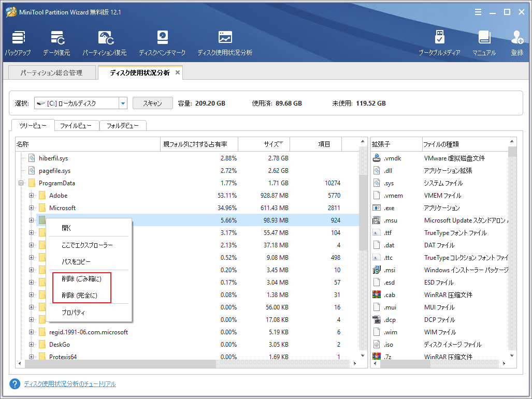Switch to the パーティション総合管理 tab
Viewport: 532px width, 399px height.
(x=52, y=72)
